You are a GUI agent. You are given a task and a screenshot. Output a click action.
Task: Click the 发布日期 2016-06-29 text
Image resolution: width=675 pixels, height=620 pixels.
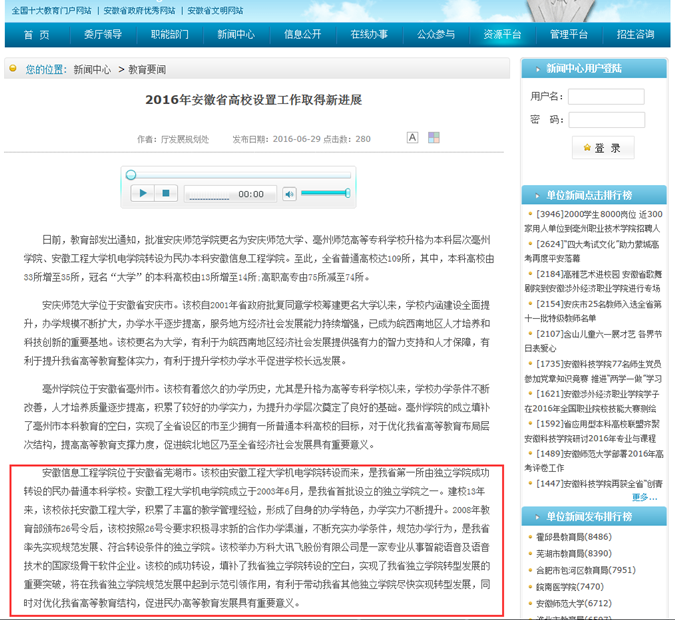click(x=276, y=139)
